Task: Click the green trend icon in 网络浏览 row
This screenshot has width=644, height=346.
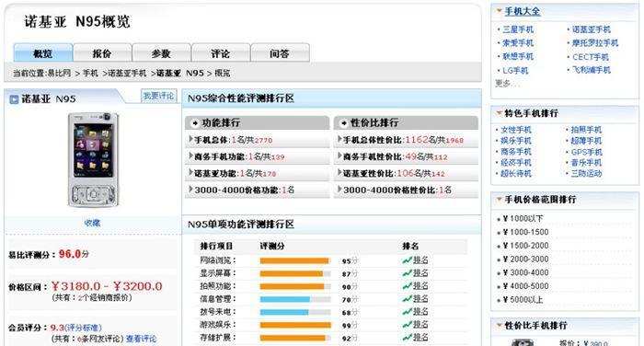Action: (407, 260)
